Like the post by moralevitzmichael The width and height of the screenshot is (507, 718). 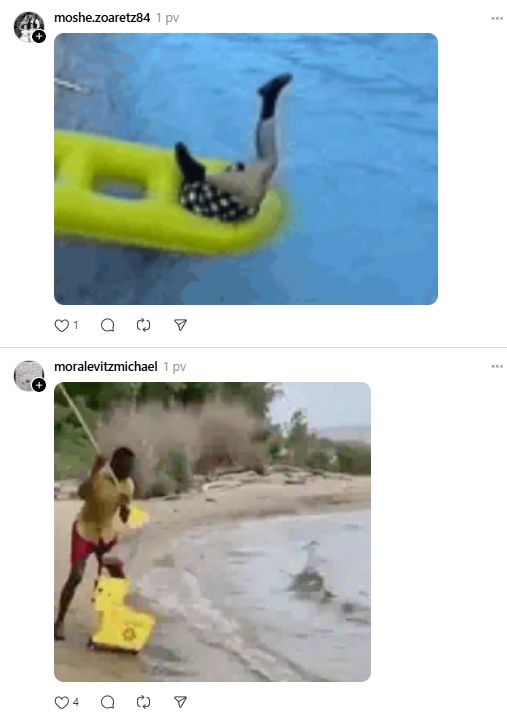61,702
